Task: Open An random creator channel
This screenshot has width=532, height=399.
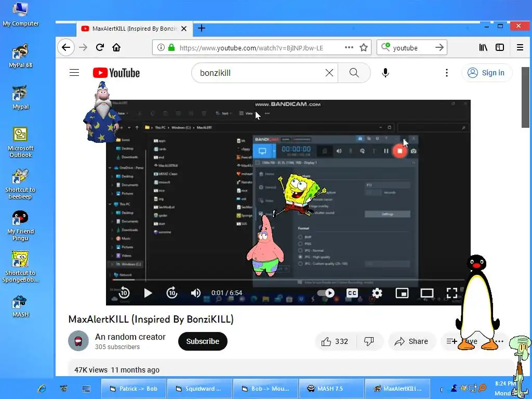Action: click(130, 337)
